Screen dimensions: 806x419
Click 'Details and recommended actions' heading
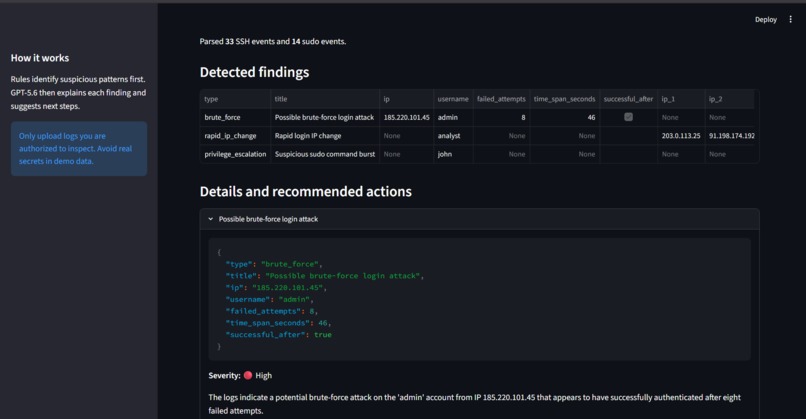click(x=305, y=191)
